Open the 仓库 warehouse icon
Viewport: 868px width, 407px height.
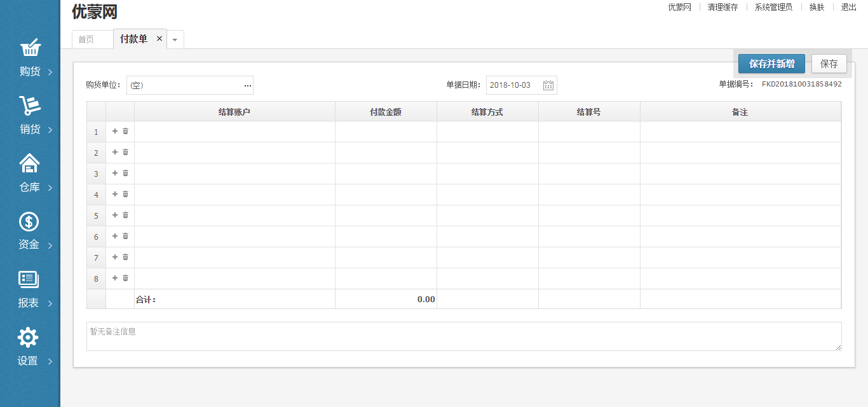[30, 163]
